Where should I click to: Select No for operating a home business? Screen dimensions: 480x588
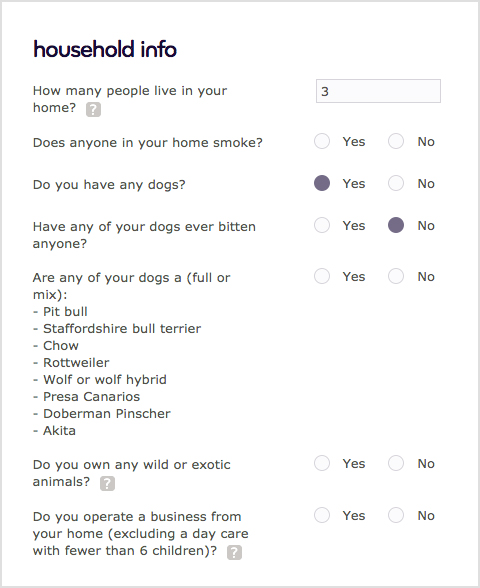396,515
